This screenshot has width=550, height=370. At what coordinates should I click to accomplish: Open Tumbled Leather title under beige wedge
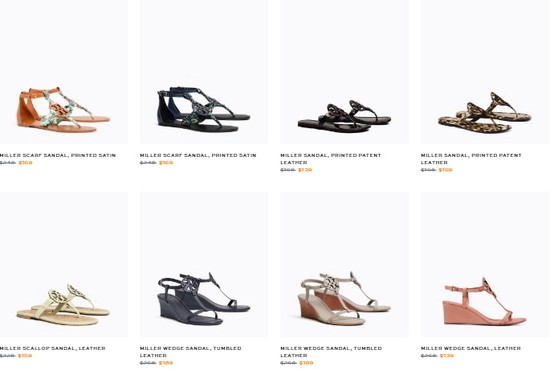331,352
